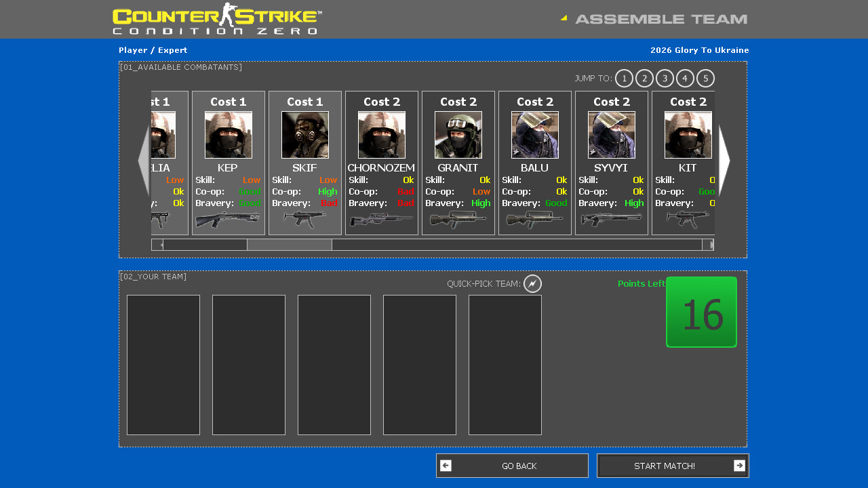The height and width of the screenshot is (488, 868).
Task: Click the Start Match! button
Action: 673,466
